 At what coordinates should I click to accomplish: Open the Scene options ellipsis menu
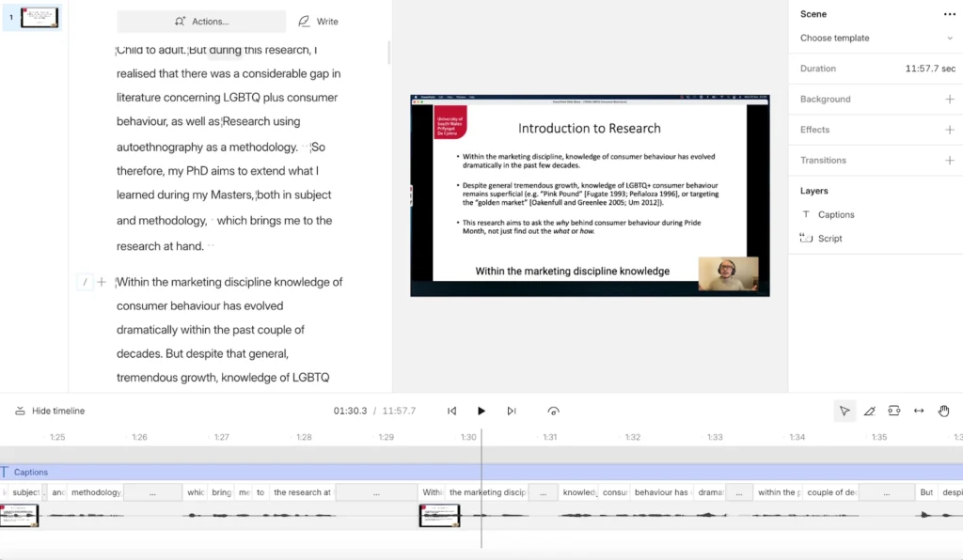(951, 13)
